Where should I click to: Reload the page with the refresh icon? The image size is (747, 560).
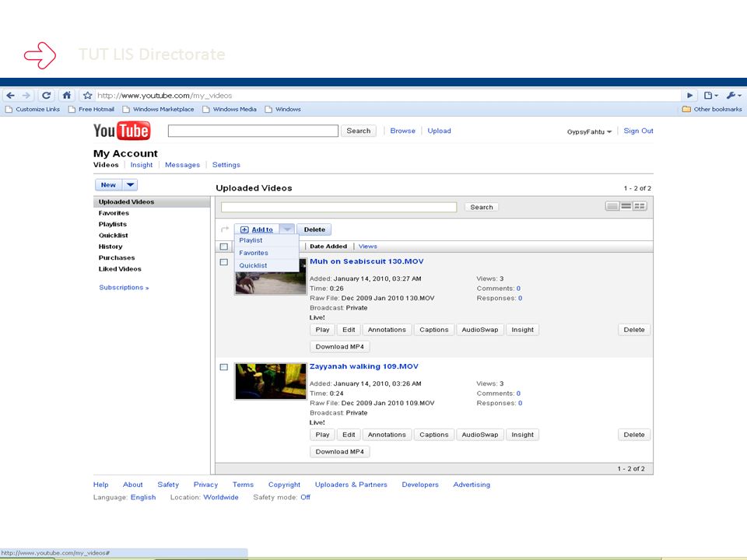(46, 96)
